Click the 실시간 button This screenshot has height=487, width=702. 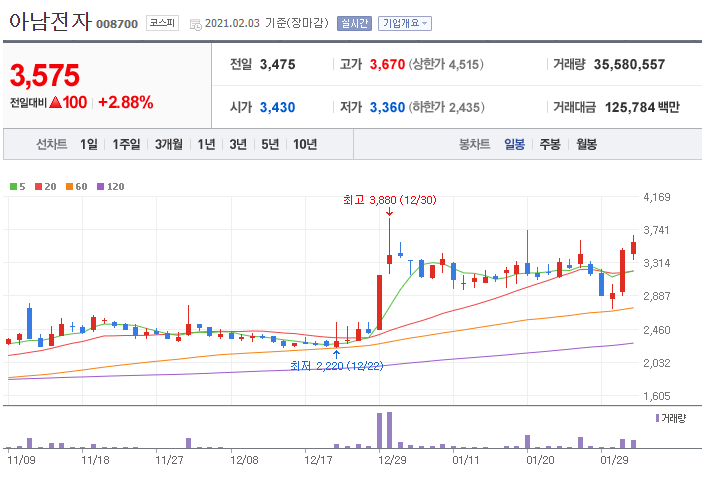(x=354, y=23)
